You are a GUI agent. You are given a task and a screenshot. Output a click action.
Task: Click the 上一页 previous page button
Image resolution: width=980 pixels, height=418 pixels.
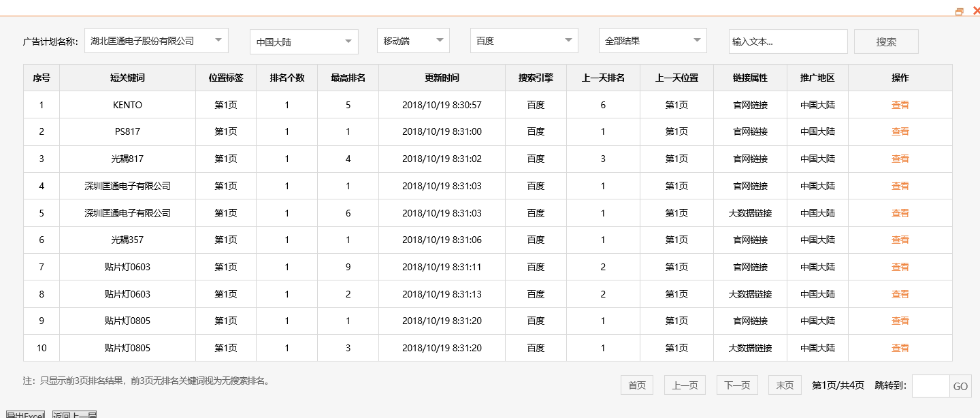685,385
